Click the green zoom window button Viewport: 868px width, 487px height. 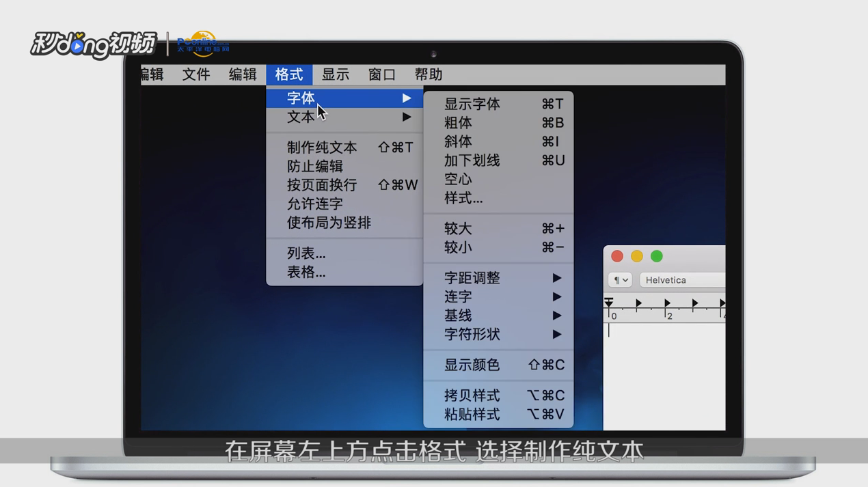[x=657, y=256]
